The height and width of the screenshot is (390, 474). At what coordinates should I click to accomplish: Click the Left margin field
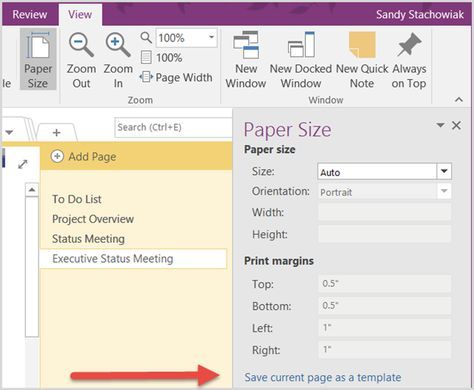384,328
